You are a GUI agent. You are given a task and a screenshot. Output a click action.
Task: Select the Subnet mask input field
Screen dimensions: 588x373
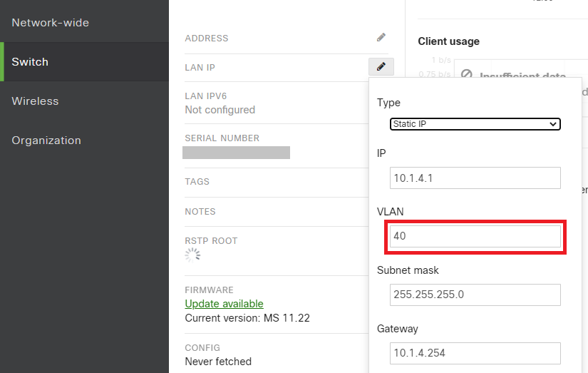475,295
